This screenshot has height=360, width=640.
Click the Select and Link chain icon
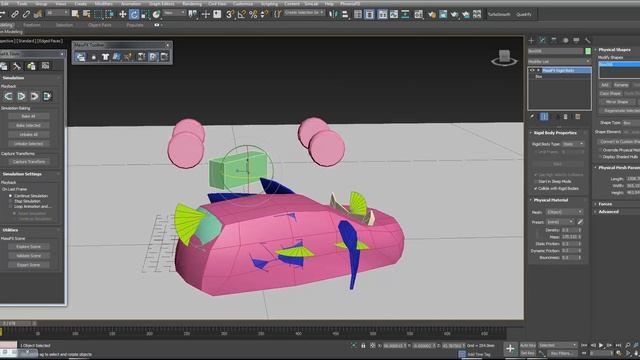tap(15, 14)
